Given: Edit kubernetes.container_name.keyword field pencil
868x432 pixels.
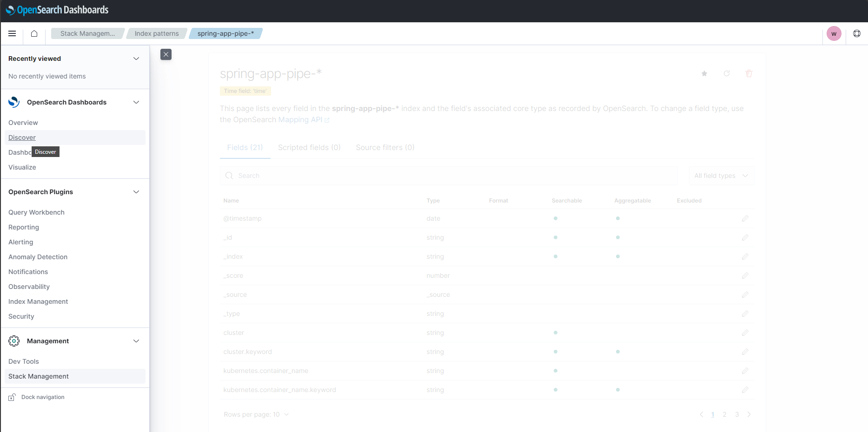Looking at the screenshot, I should [x=745, y=390].
